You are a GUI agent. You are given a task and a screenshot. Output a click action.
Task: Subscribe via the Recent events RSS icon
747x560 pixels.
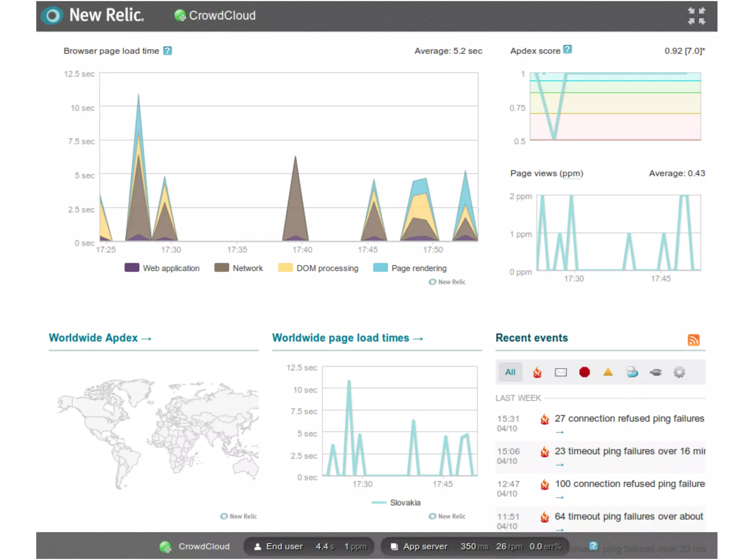(693, 340)
